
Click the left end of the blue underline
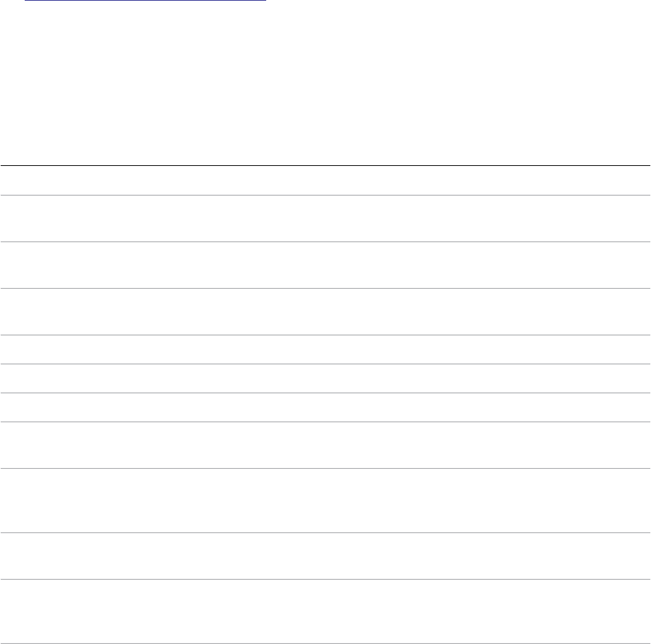point(25,1)
